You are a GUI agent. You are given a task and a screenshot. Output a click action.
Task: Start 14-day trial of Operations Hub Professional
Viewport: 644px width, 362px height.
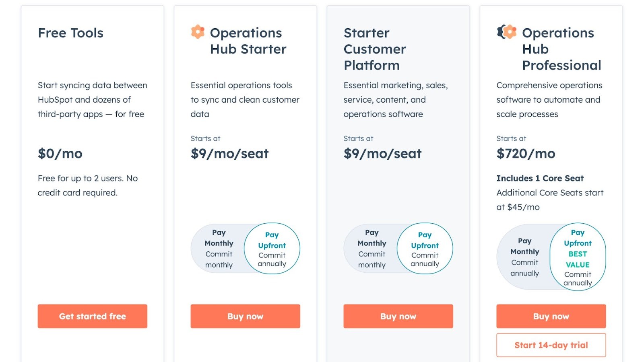pyautogui.click(x=551, y=345)
